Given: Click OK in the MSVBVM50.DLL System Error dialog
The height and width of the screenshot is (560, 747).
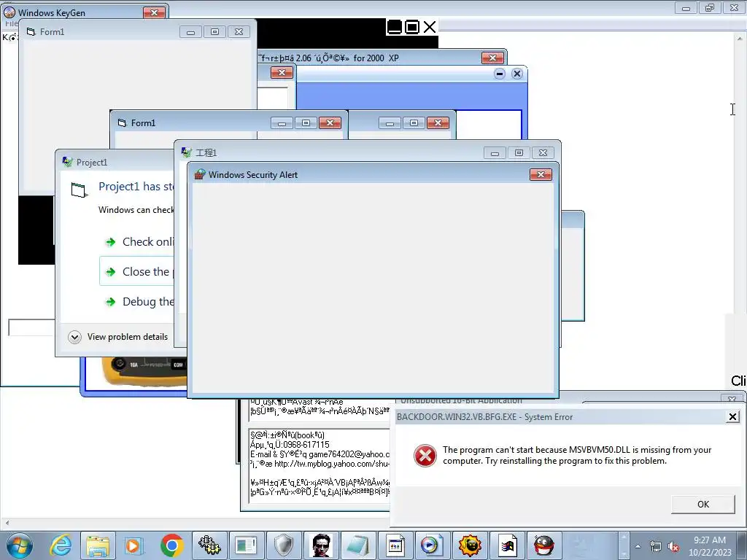Looking at the screenshot, I should (x=703, y=505).
